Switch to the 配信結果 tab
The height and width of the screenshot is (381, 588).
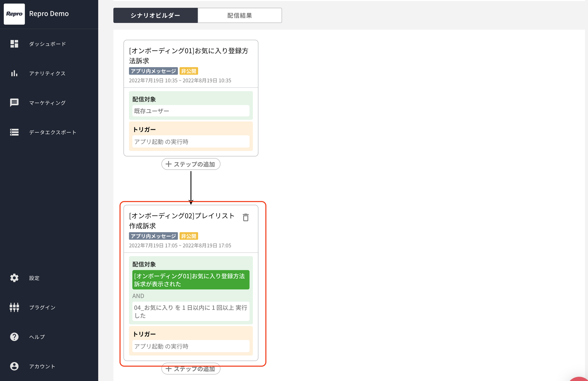pyautogui.click(x=240, y=15)
